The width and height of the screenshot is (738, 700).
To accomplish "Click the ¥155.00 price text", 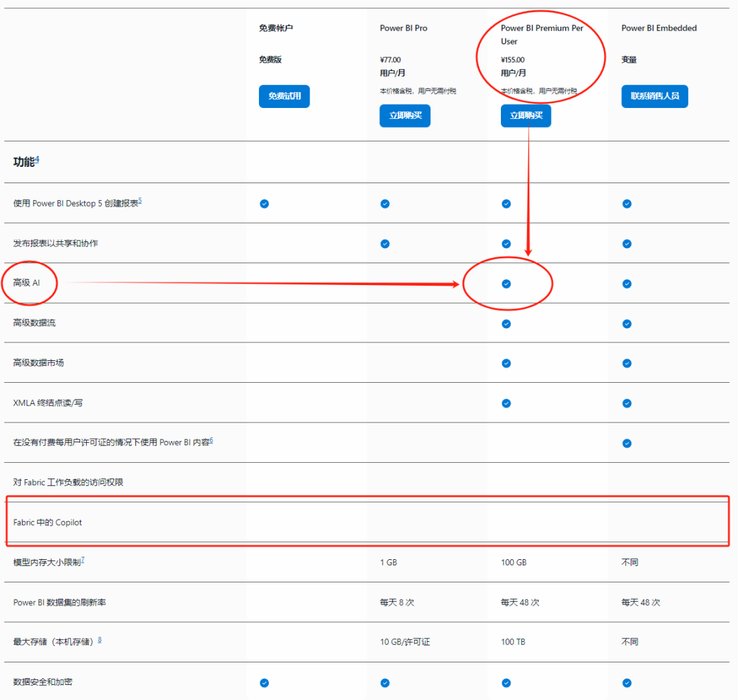I will point(513,59).
